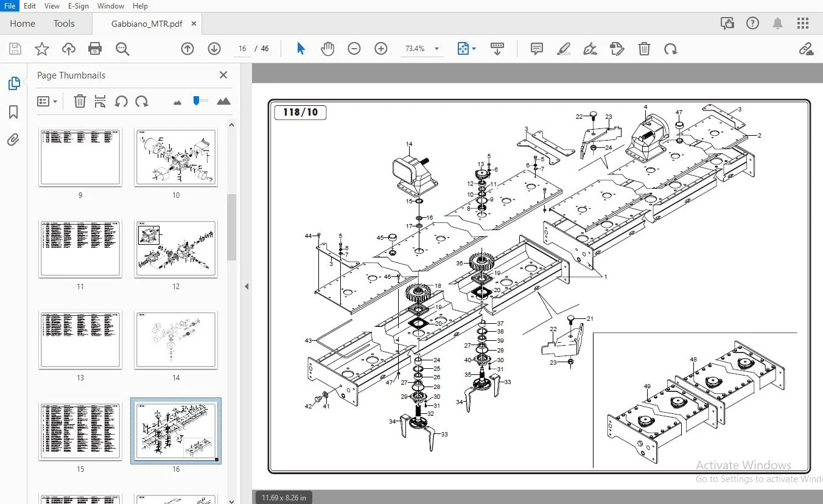
Task: Activate the selection arrow tool
Action: 301,49
